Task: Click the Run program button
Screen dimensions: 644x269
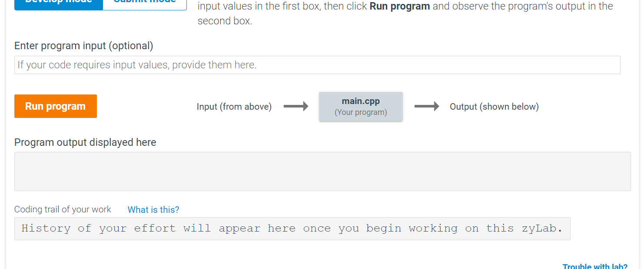Action: (55, 106)
